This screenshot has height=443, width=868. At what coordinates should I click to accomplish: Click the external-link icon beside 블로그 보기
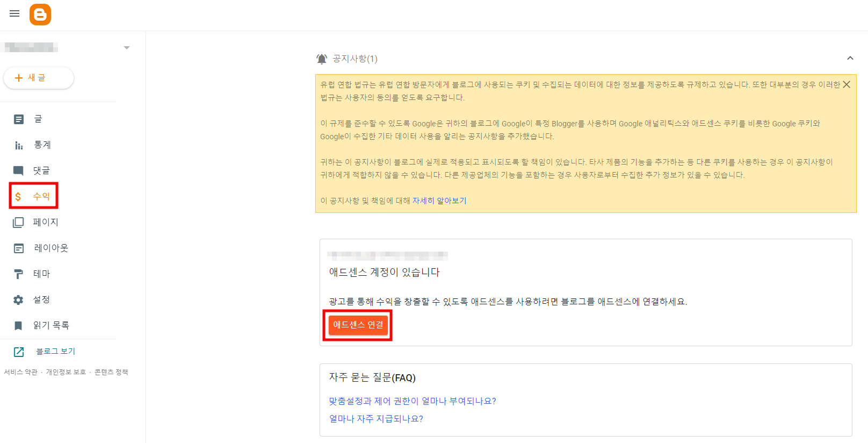19,352
